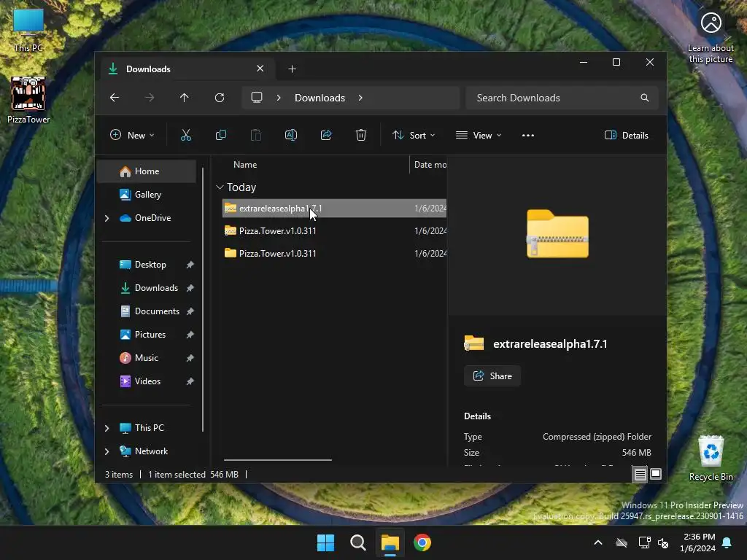Image resolution: width=747 pixels, height=560 pixels.
Task: Sort by Date modified column header
Action: (430, 165)
